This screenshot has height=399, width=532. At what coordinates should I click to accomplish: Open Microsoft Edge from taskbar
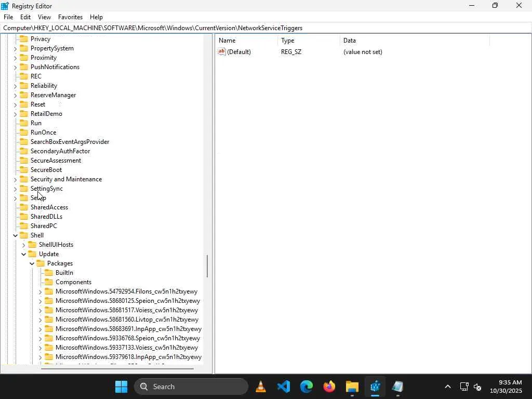(x=307, y=387)
